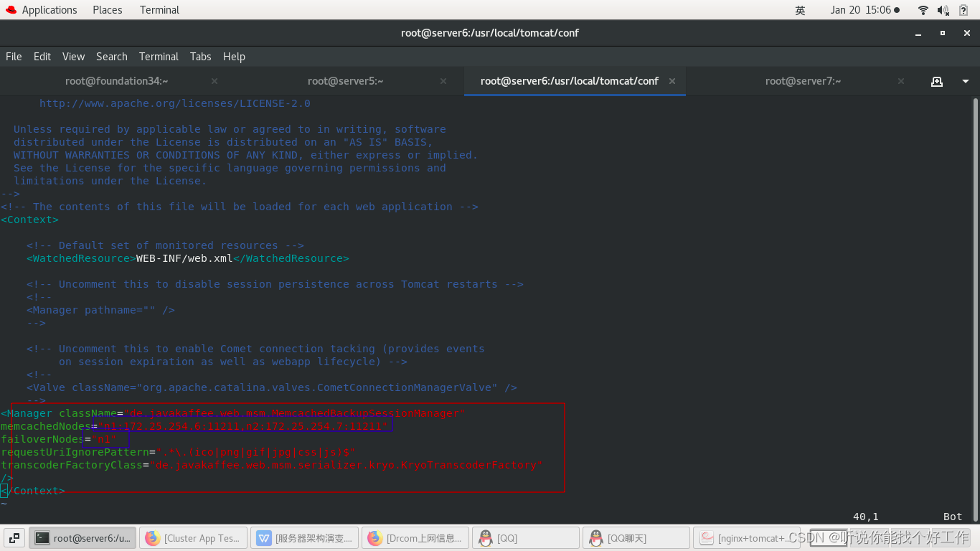Viewport: 980px width, 551px height.
Task: Open the Applications menu
Action: [50, 9]
